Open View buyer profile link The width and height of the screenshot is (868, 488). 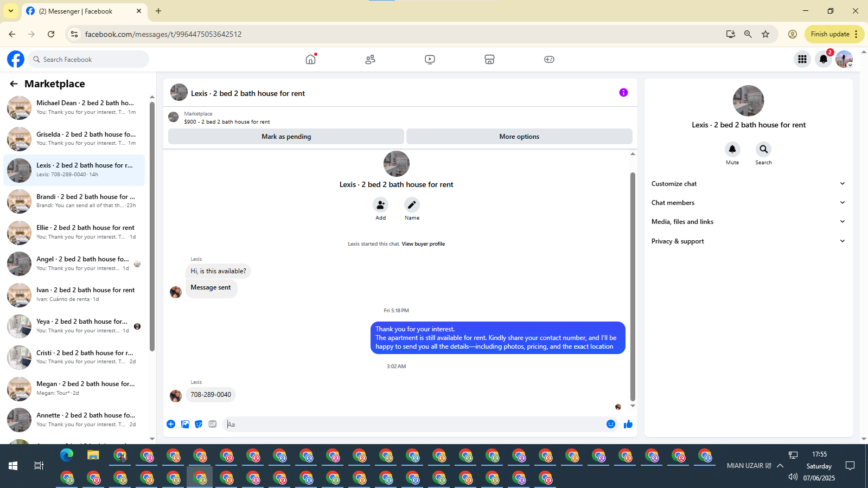(423, 244)
